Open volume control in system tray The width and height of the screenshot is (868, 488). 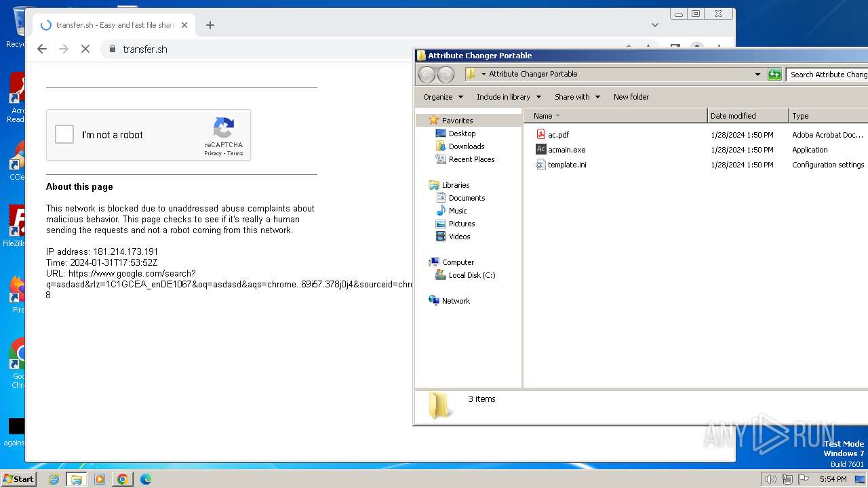tap(770, 479)
